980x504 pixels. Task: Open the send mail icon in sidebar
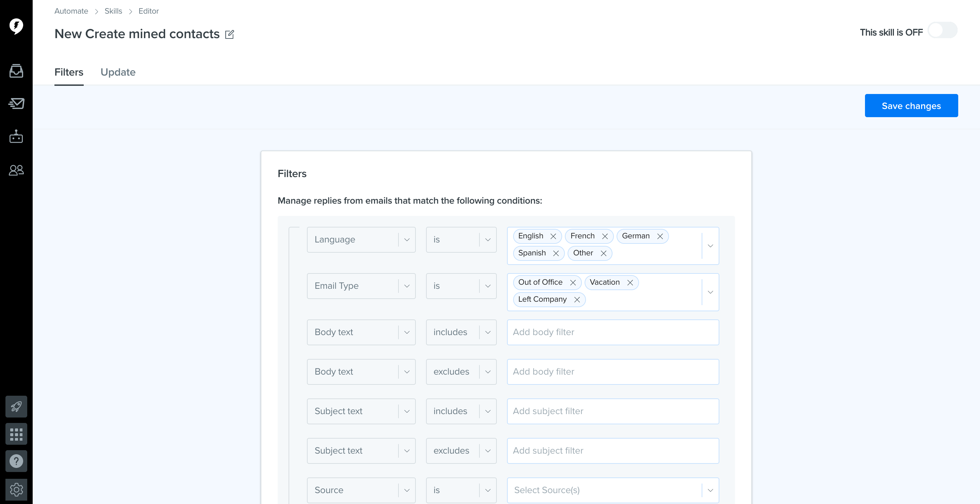click(x=16, y=104)
